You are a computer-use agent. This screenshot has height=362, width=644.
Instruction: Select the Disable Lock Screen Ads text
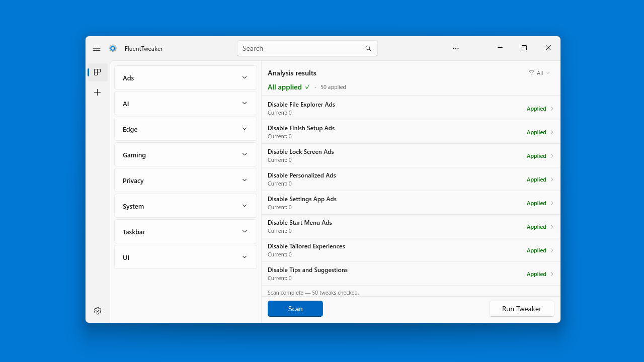click(x=301, y=152)
